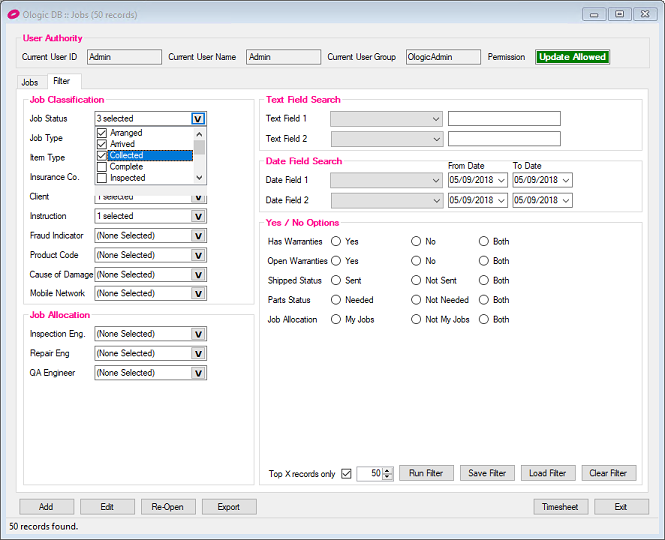
Task: Click the Text Field 1 search input box
Action: [x=504, y=119]
